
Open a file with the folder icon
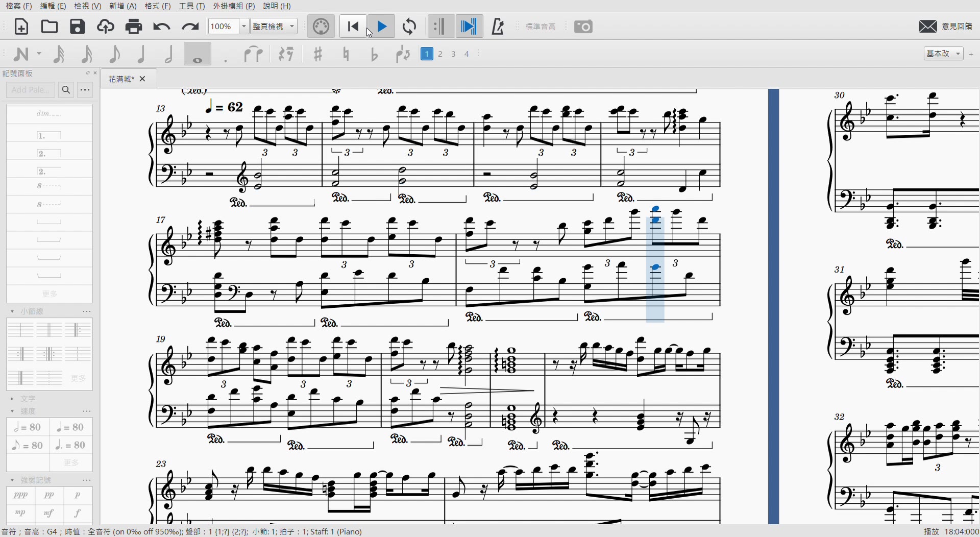pos(49,27)
